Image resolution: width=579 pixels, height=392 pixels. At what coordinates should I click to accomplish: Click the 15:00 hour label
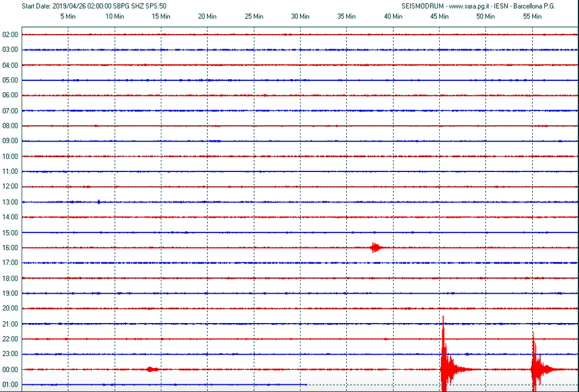10,233
